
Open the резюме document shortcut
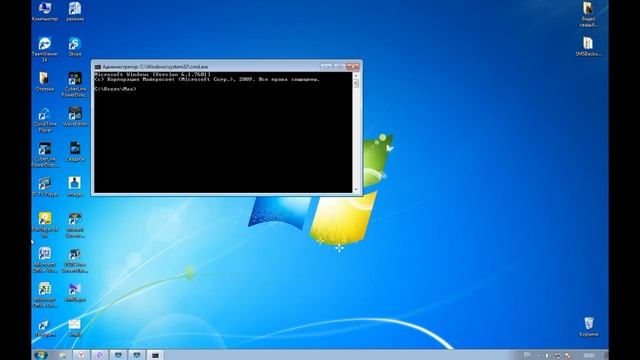[75, 11]
